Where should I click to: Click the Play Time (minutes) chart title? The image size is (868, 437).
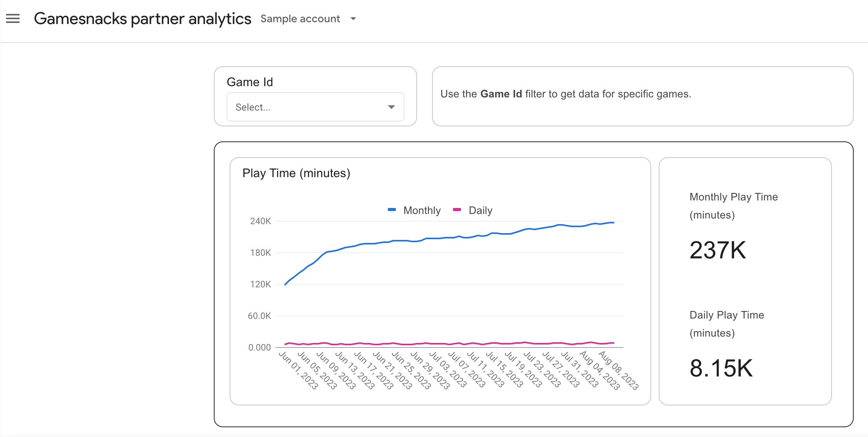296,173
